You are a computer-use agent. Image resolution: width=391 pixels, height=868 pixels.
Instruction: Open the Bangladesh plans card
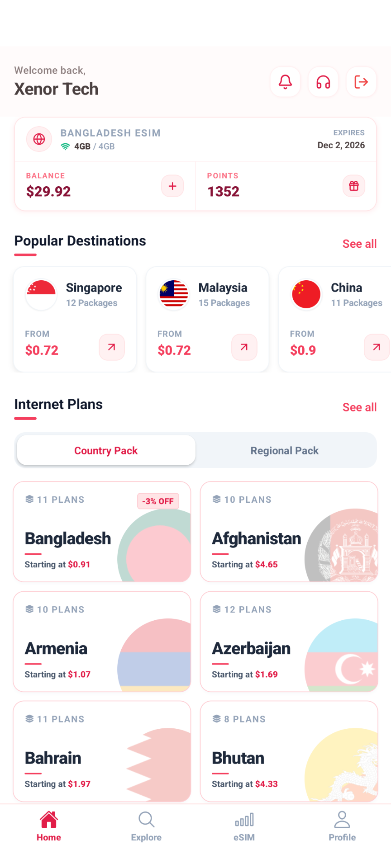[102, 532]
